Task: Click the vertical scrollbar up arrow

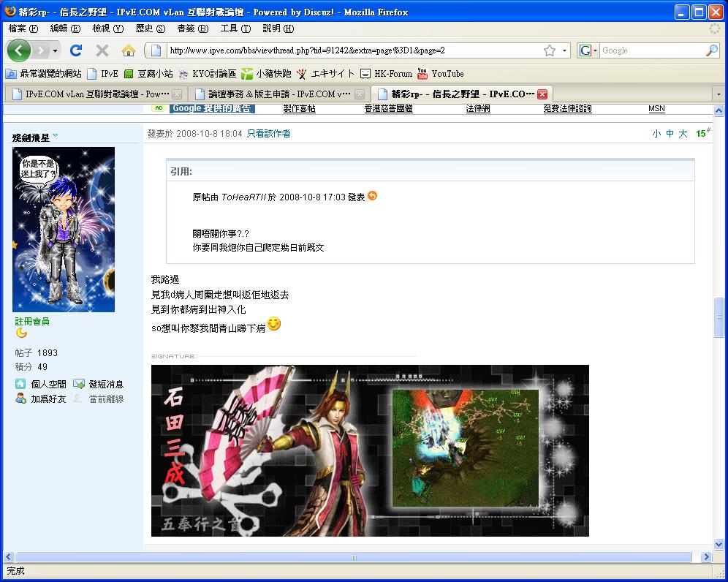Action: [x=718, y=111]
